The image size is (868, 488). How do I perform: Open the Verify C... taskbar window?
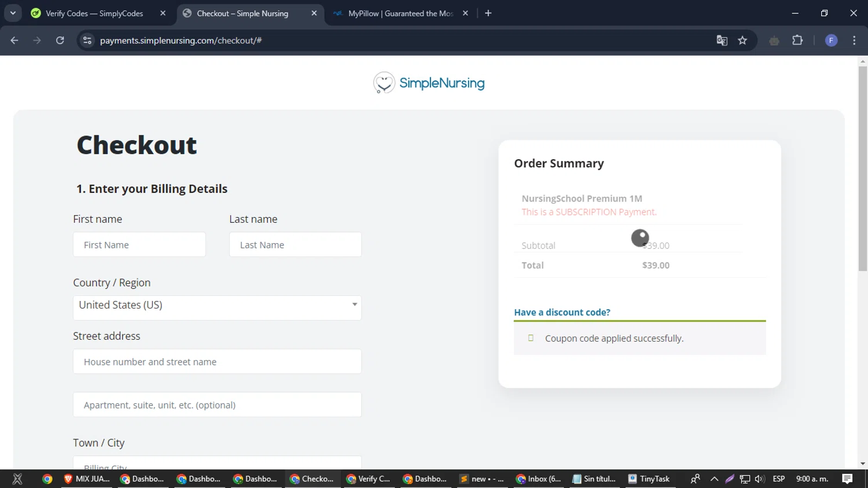[369, 479]
